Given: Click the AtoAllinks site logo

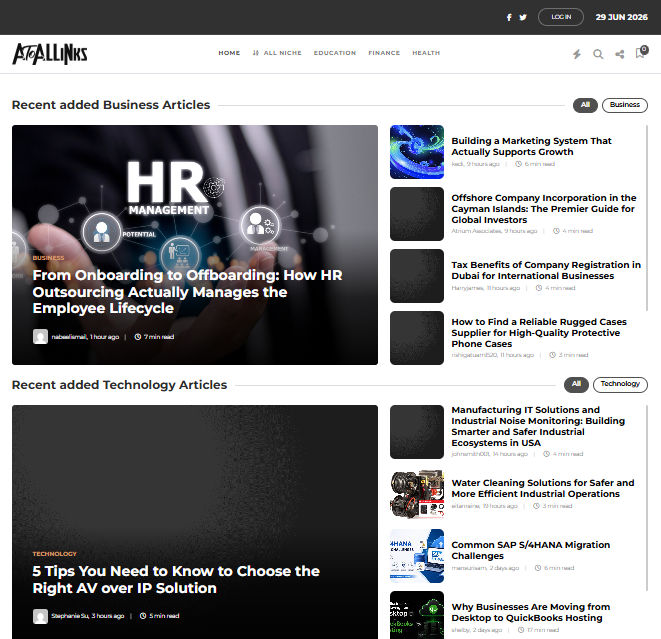Looking at the screenshot, I should click(50, 54).
